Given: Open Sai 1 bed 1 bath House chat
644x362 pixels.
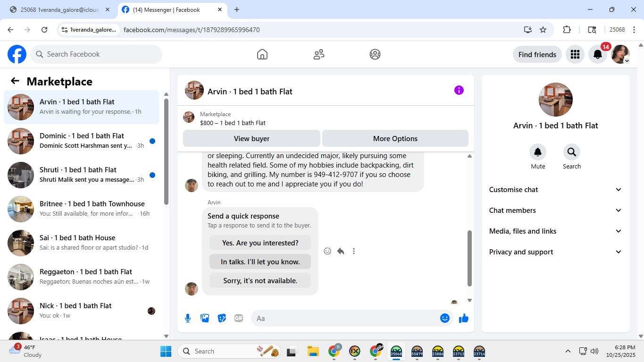Looking at the screenshot, I should click(x=82, y=243).
